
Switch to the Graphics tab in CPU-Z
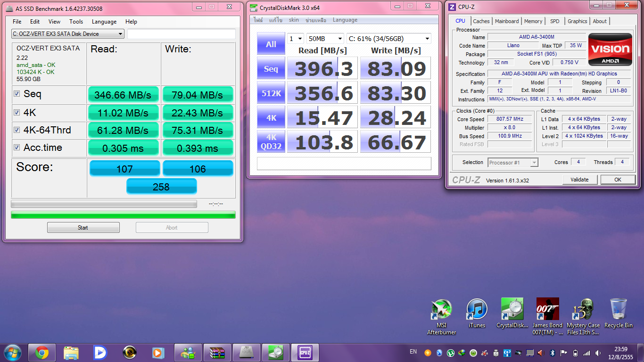pyautogui.click(x=577, y=21)
